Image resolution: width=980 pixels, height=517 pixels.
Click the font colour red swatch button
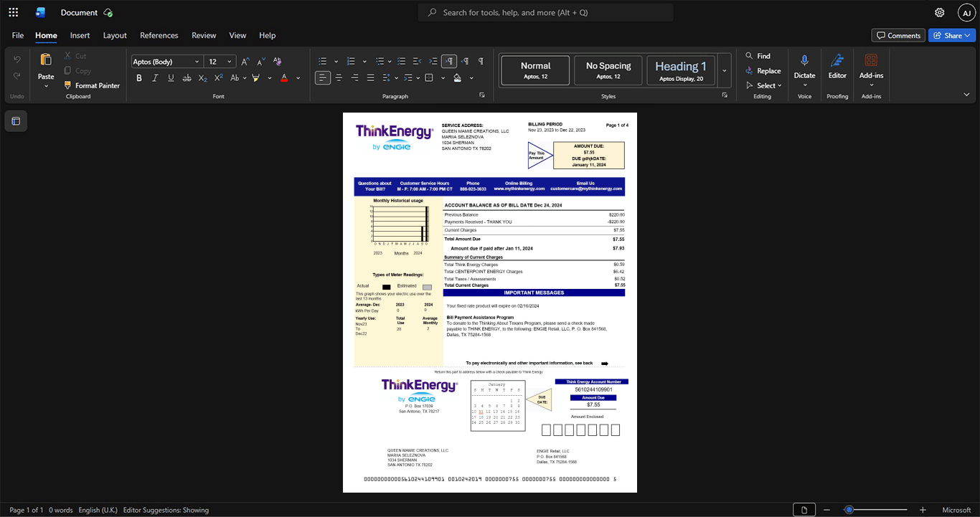[284, 77]
